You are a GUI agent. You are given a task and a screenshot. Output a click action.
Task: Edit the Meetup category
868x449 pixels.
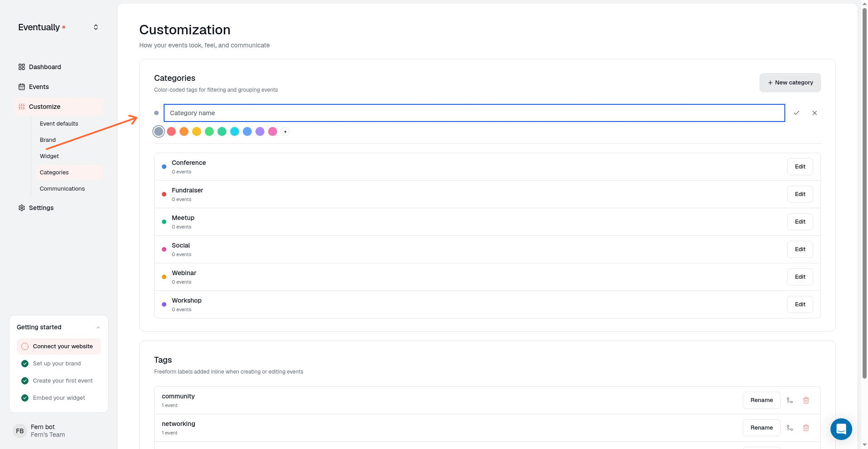tap(800, 222)
